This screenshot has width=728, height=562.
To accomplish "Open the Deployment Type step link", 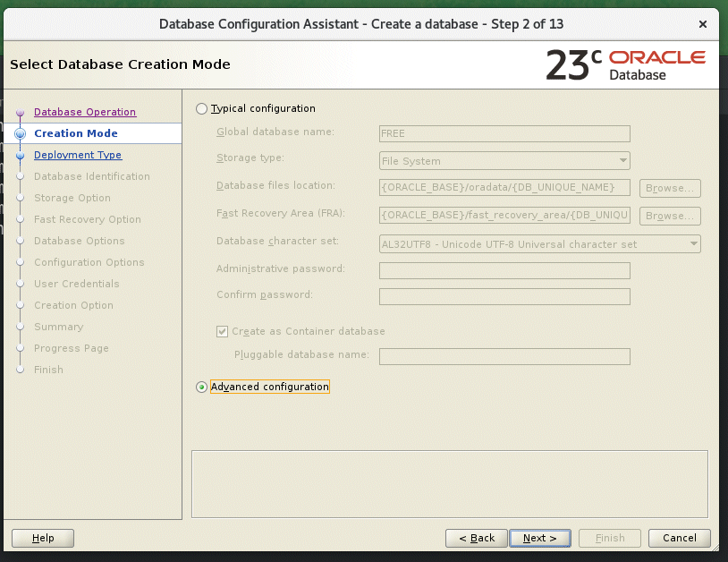I will [78, 155].
